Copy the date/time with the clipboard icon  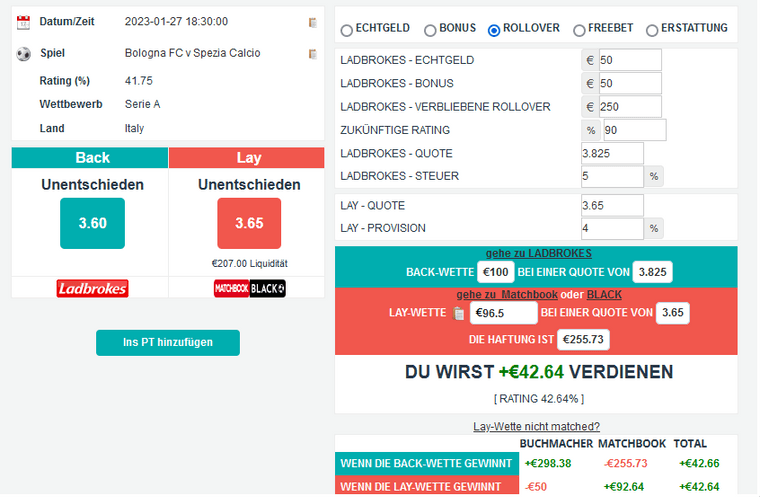[x=313, y=22]
